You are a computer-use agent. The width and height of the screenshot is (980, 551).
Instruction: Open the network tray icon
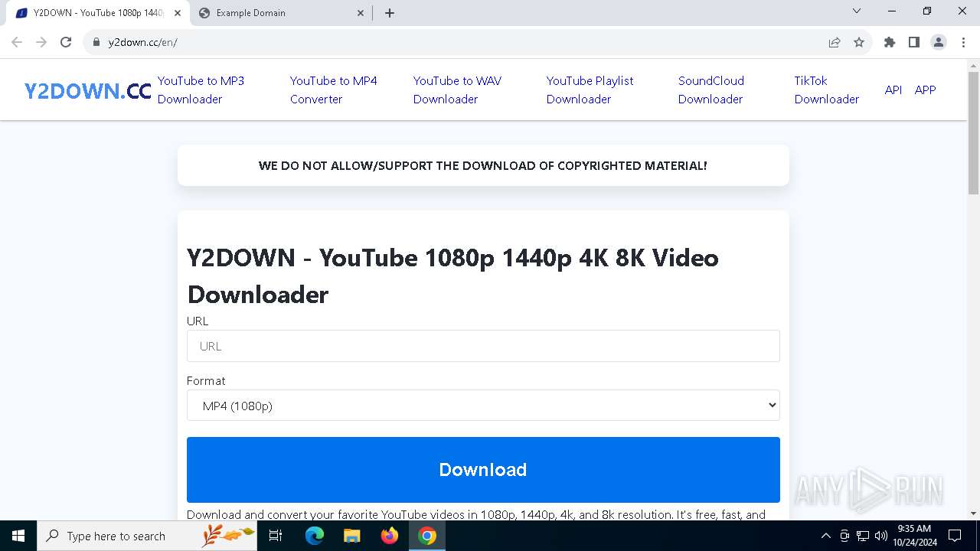(x=863, y=536)
